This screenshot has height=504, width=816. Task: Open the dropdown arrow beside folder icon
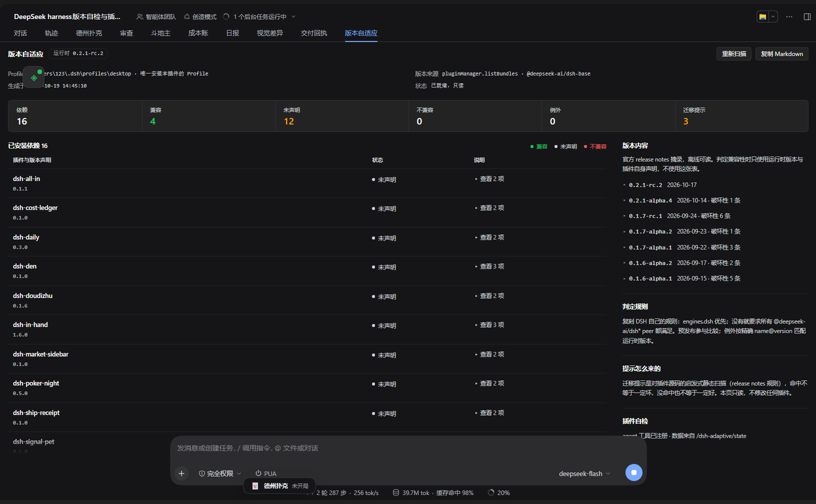click(x=773, y=16)
